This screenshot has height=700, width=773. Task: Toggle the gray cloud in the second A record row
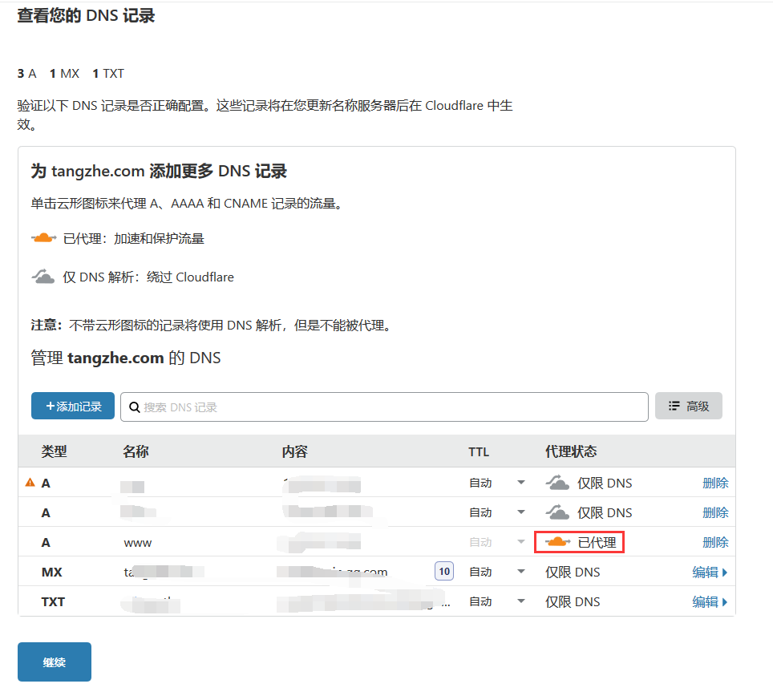(557, 512)
